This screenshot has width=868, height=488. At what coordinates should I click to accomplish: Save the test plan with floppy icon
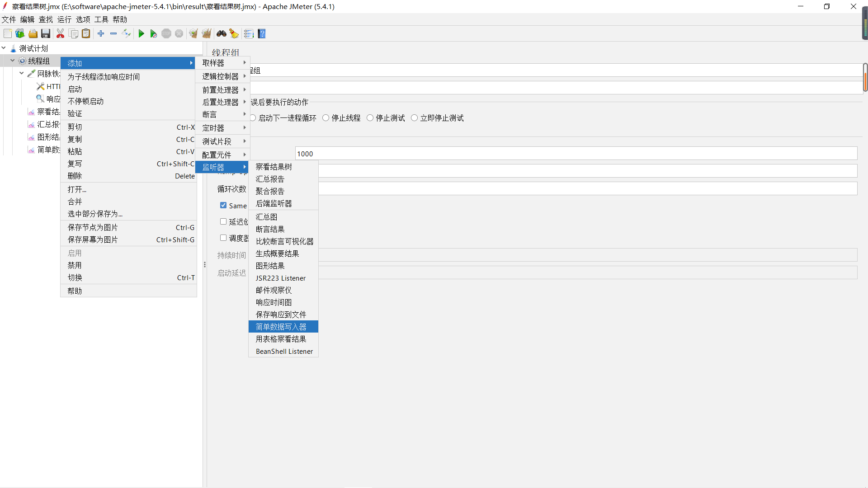click(x=46, y=33)
